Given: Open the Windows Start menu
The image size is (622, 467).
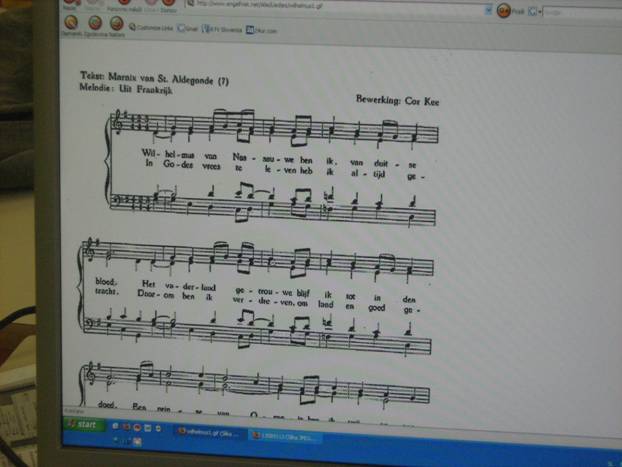Looking at the screenshot, I should [84, 424].
